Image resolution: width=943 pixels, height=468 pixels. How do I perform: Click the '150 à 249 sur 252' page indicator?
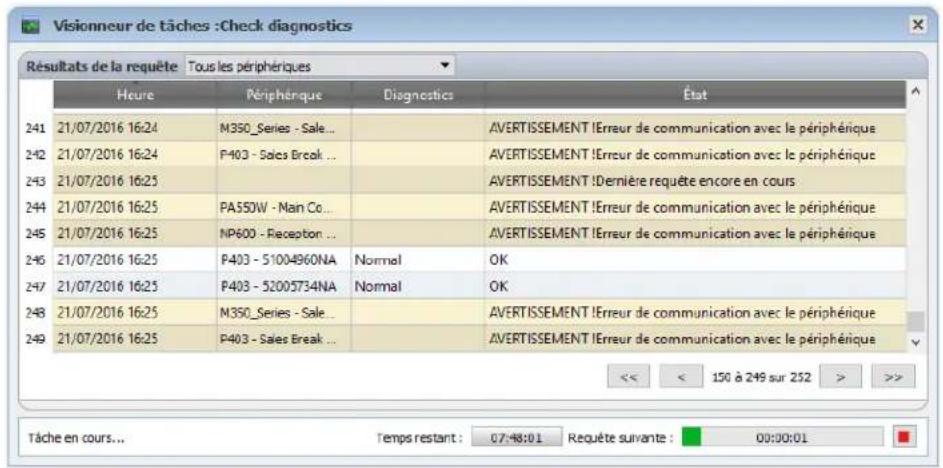click(x=761, y=378)
